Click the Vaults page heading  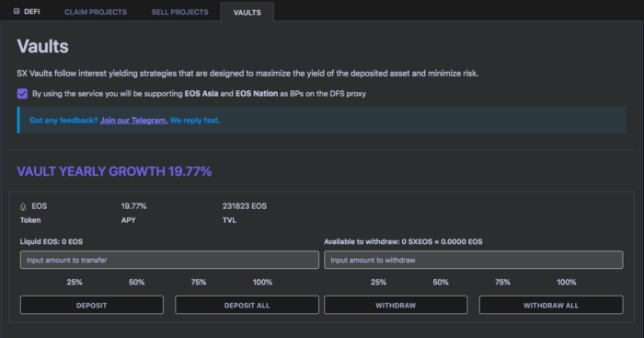pyautogui.click(x=42, y=46)
